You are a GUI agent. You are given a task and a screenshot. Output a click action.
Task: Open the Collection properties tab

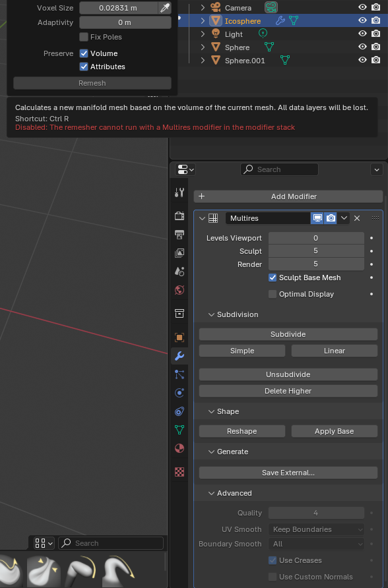coord(179,314)
